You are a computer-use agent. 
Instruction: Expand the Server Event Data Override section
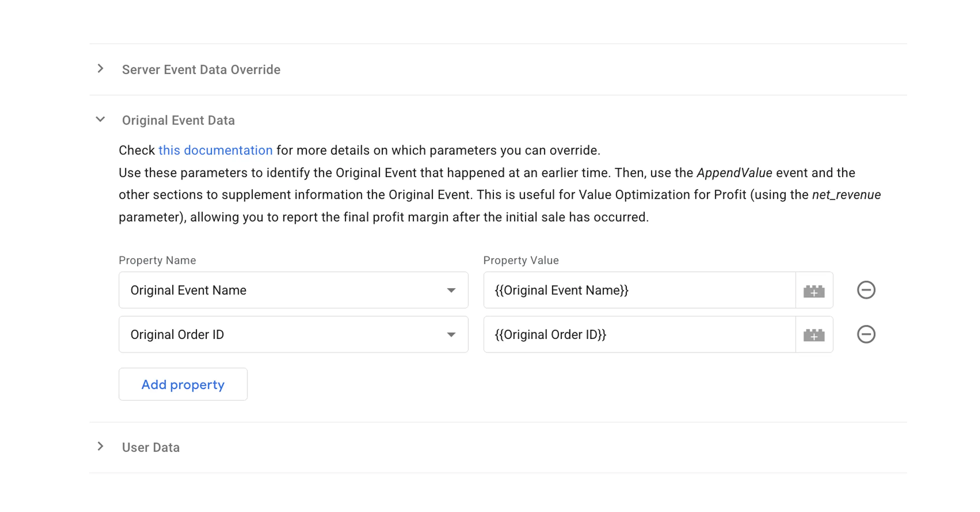(x=201, y=69)
